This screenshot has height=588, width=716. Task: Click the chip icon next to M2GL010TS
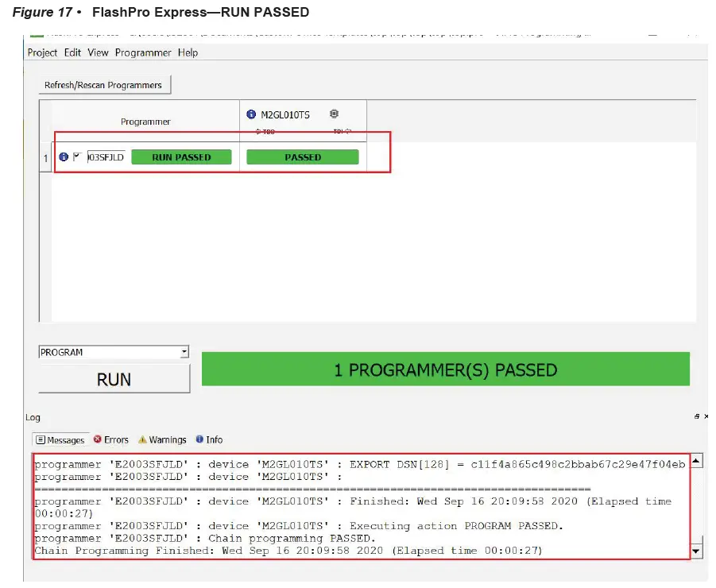pyautogui.click(x=335, y=114)
